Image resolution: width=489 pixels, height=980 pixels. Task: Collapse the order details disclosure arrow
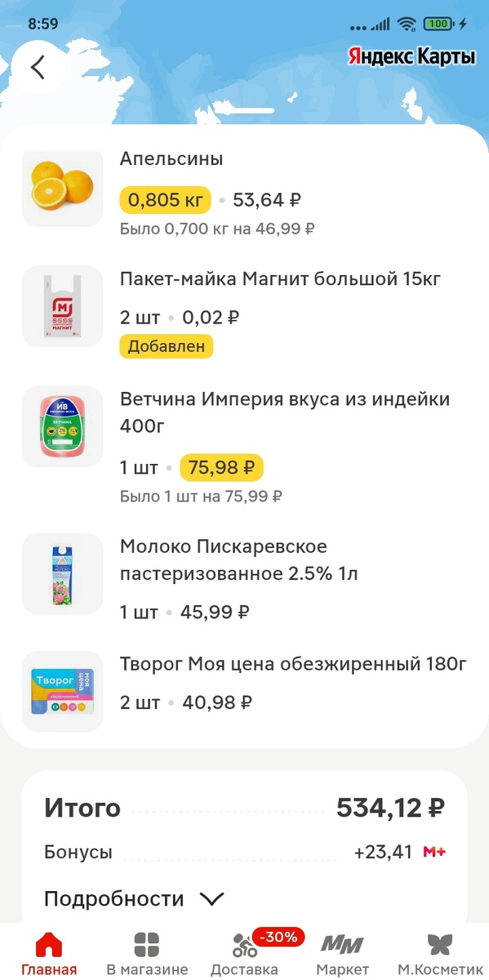coord(211,898)
